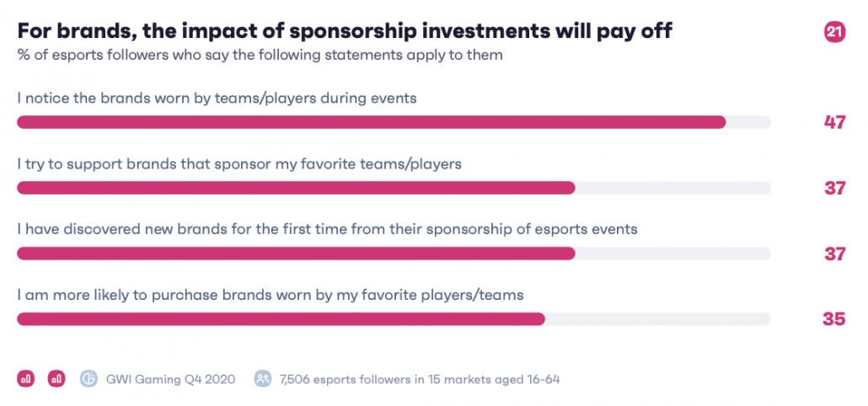Click the pie chart source icon

tap(88, 379)
